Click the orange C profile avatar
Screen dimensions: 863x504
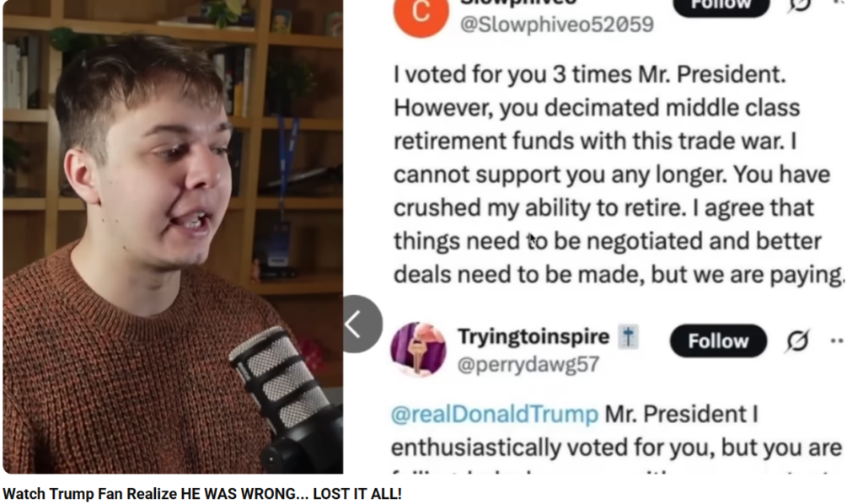click(x=421, y=13)
